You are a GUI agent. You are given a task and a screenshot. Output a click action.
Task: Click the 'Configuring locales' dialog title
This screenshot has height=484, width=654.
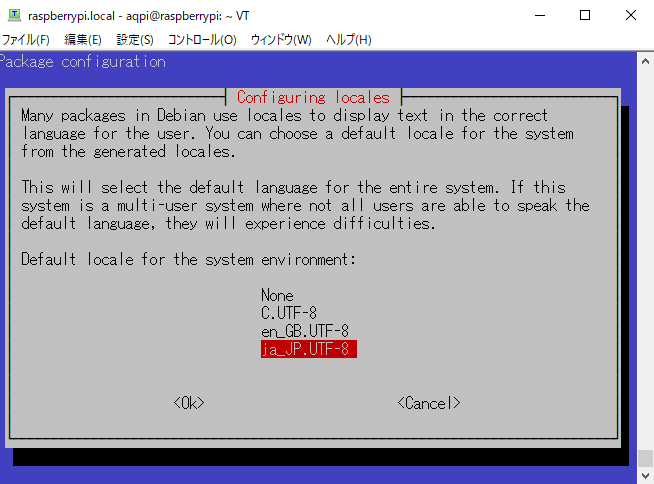click(313, 98)
